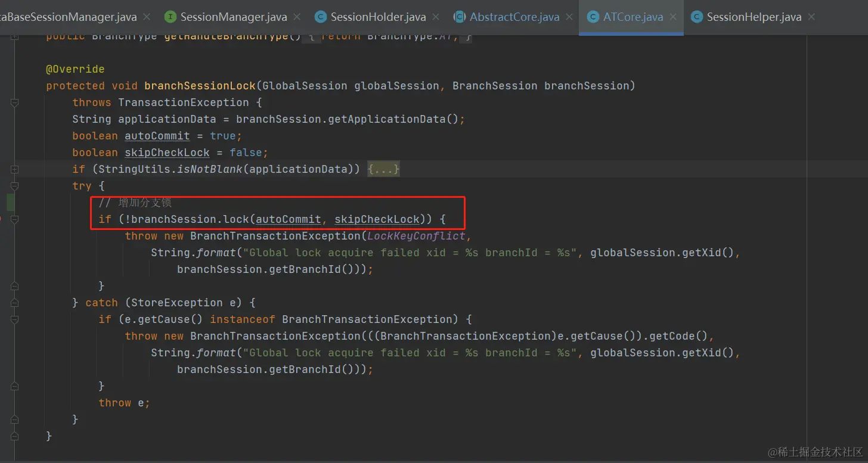This screenshot has height=463, width=868.
Task: Click the branchSessionLock method name
Action: click(x=200, y=86)
